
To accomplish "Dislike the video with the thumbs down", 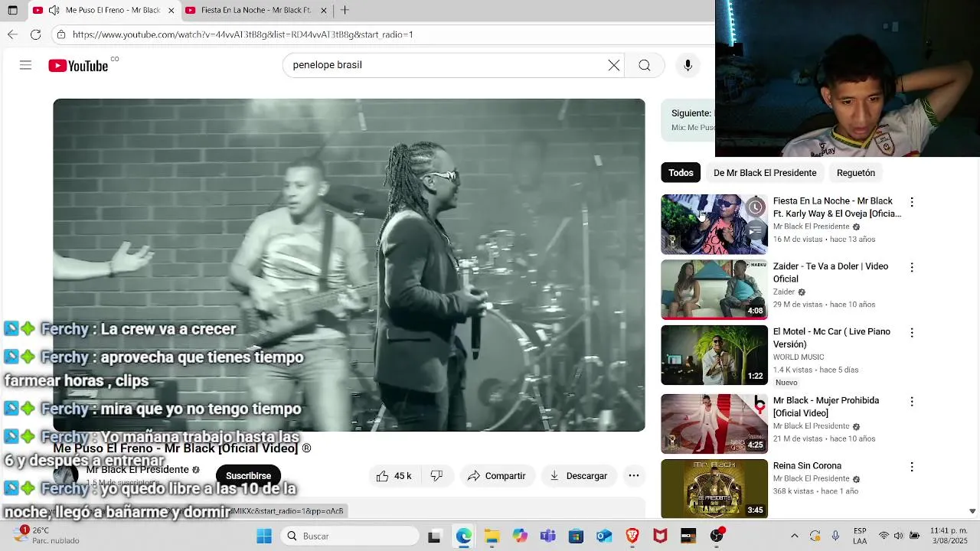I will (436, 476).
